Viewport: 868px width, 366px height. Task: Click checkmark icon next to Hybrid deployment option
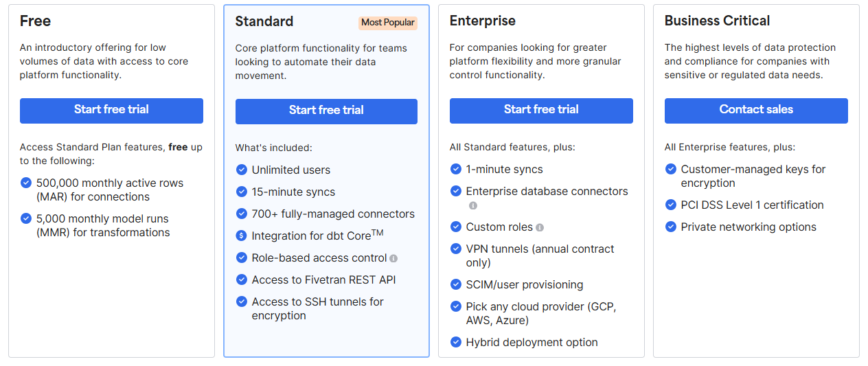(x=455, y=342)
